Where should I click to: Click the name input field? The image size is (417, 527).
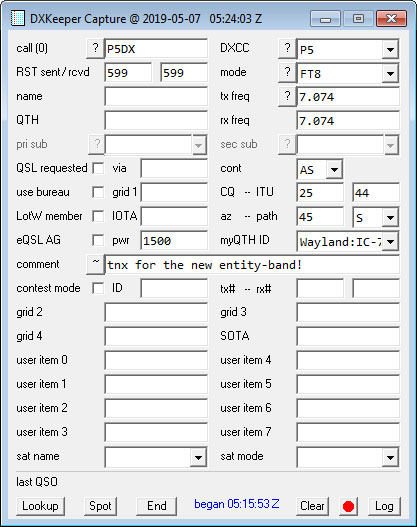[x=156, y=97]
